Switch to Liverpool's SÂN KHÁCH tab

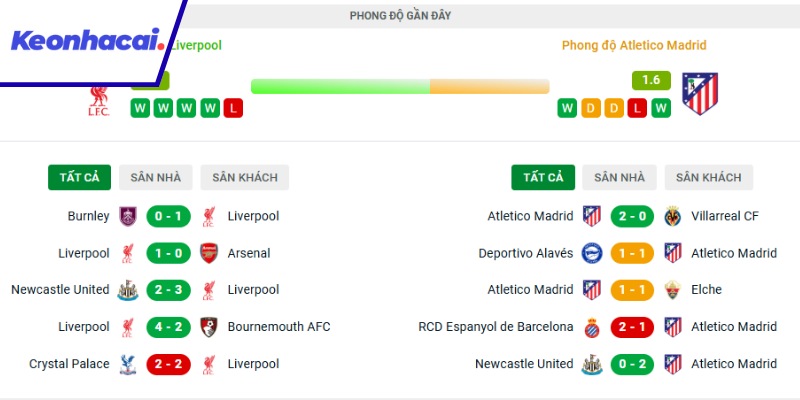(x=244, y=177)
